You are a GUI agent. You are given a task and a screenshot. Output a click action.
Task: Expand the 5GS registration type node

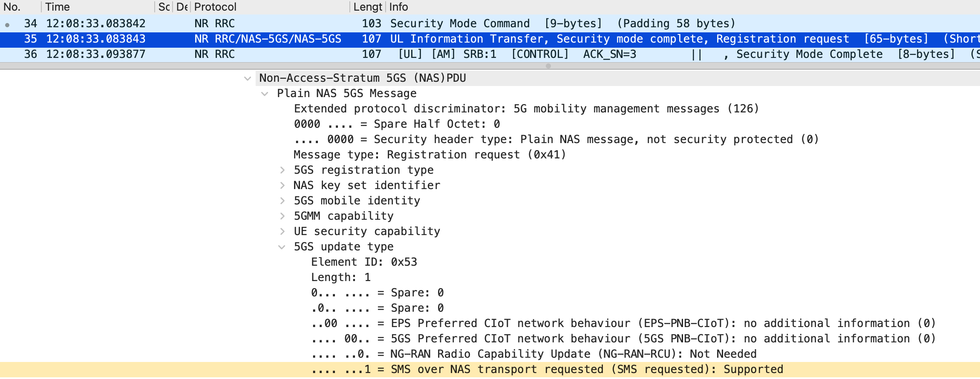point(282,170)
